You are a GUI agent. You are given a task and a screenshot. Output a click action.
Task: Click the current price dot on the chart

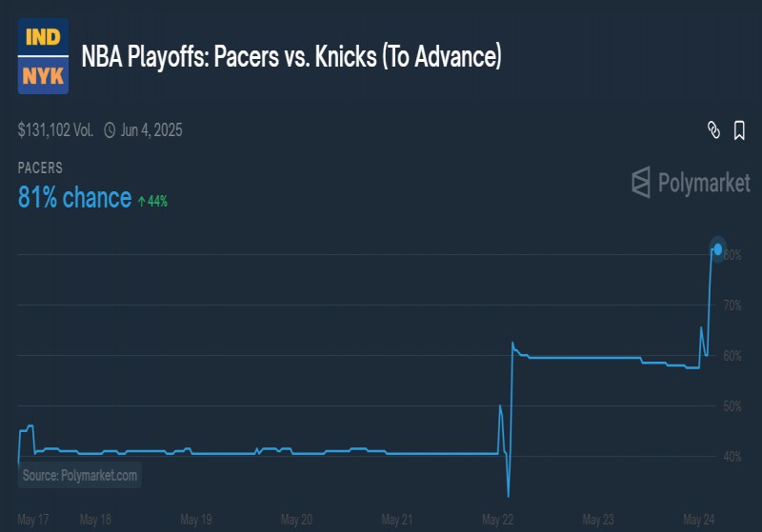718,249
